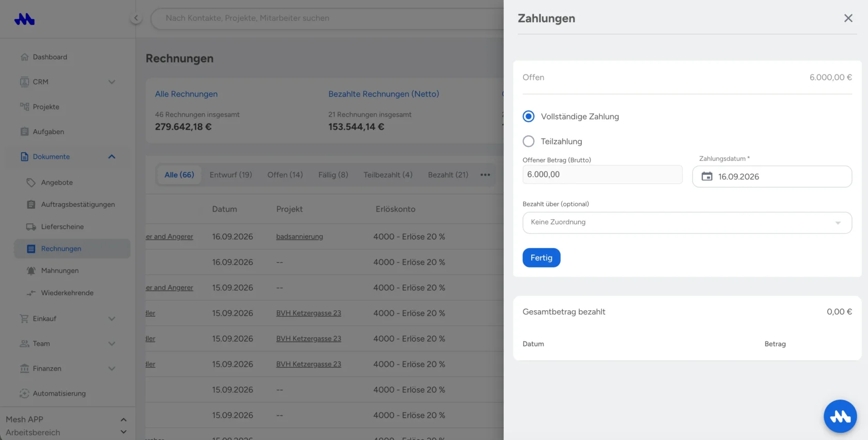Collapse the Dokumente section chevron

click(112, 157)
